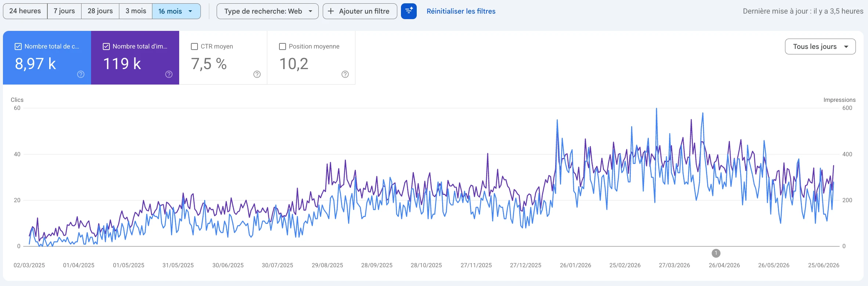This screenshot has width=868, height=286.
Task: Click the 02/03/2025 axis date label
Action: pyautogui.click(x=29, y=265)
